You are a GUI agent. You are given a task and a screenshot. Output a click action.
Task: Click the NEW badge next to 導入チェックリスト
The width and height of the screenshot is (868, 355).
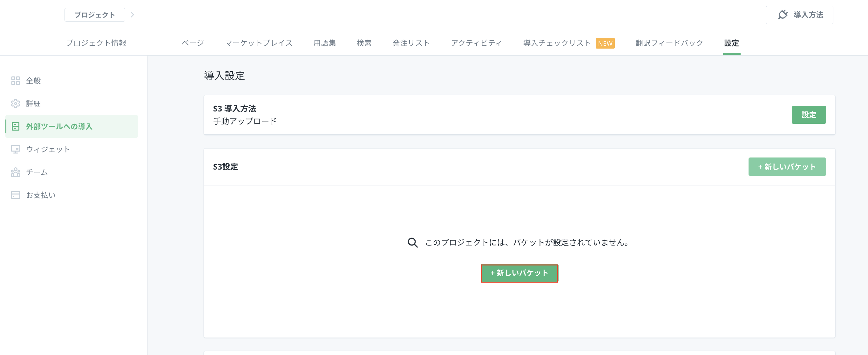pyautogui.click(x=605, y=44)
